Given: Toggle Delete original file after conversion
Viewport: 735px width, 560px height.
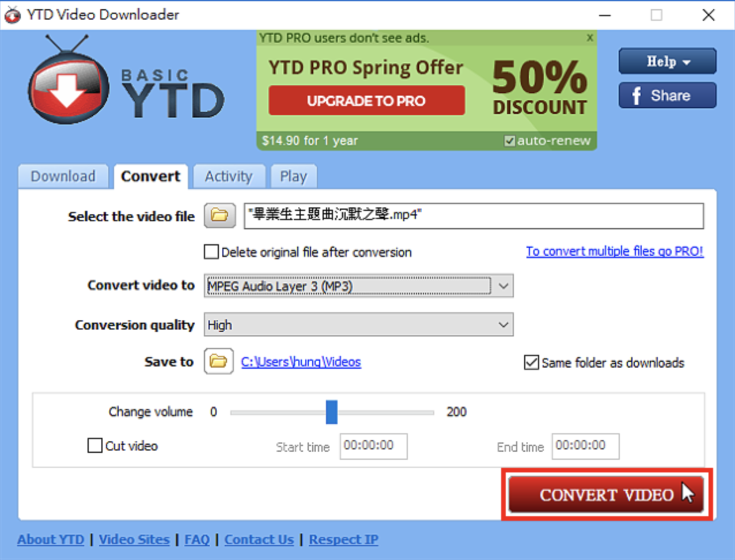Looking at the screenshot, I should pos(211,252).
